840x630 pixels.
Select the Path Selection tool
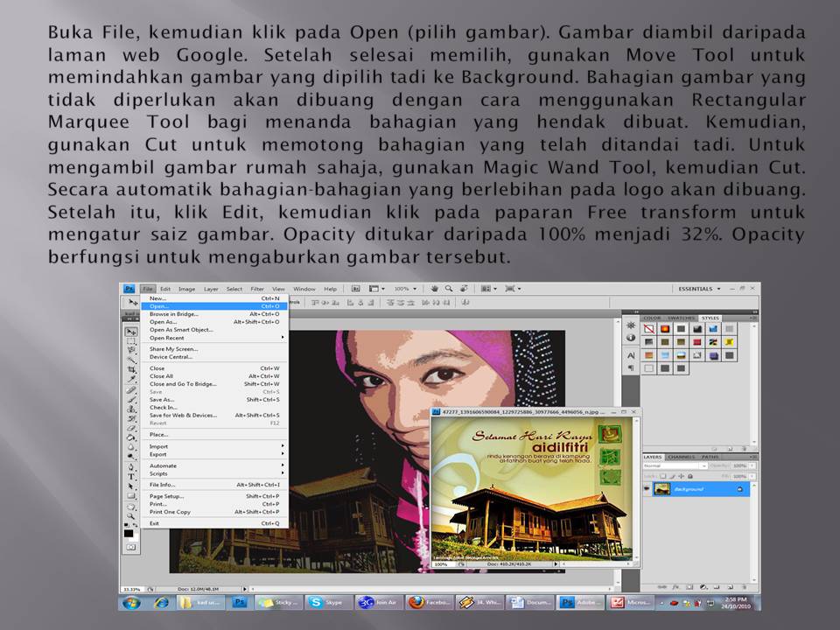click(131, 486)
